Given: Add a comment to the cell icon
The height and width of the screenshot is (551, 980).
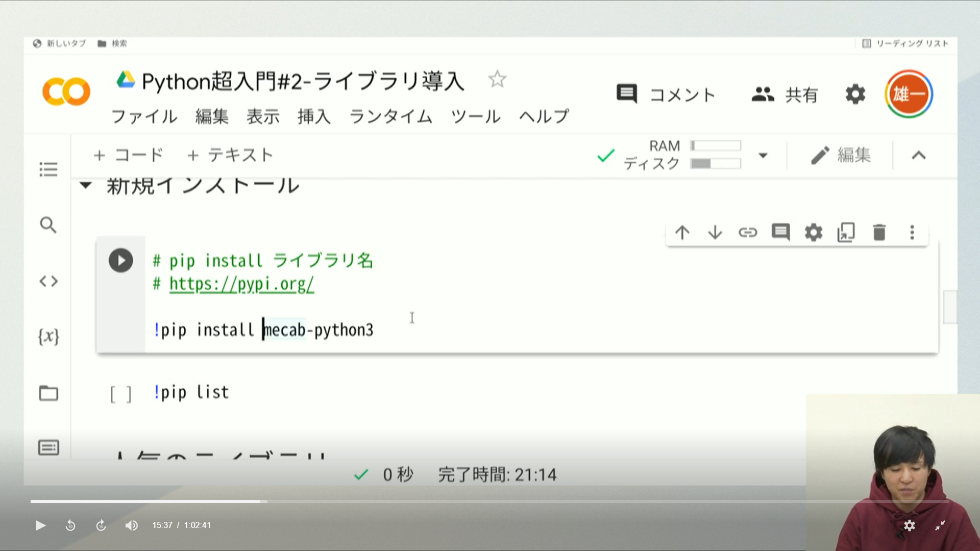Looking at the screenshot, I should [780, 233].
